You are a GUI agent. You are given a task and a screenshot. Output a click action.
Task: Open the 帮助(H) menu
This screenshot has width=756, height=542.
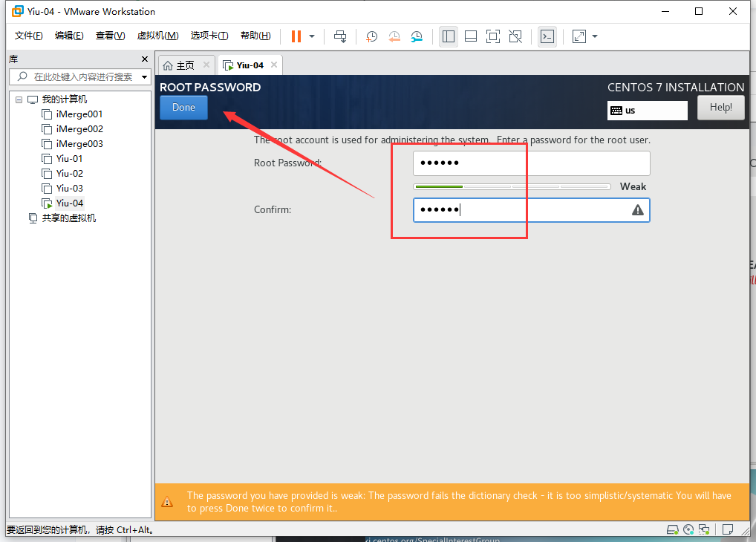pos(255,36)
